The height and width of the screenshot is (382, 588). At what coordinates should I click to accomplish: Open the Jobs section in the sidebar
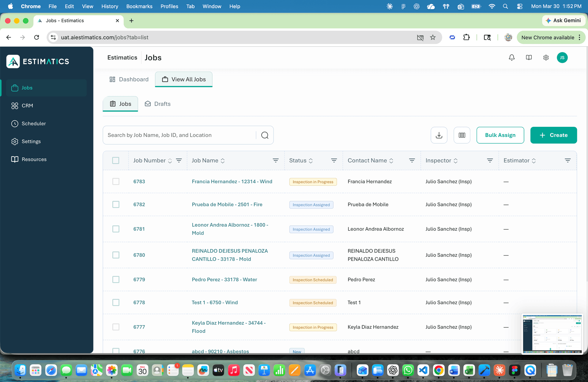(x=27, y=88)
